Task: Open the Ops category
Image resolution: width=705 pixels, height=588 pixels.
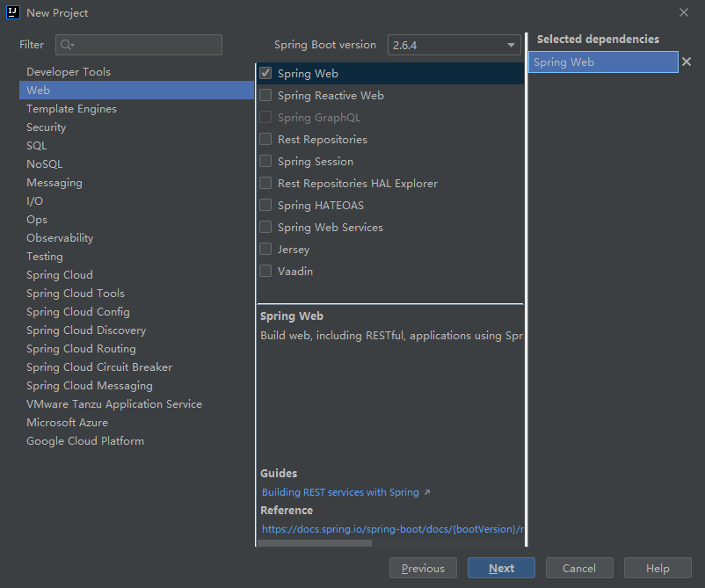Action: click(136, 220)
